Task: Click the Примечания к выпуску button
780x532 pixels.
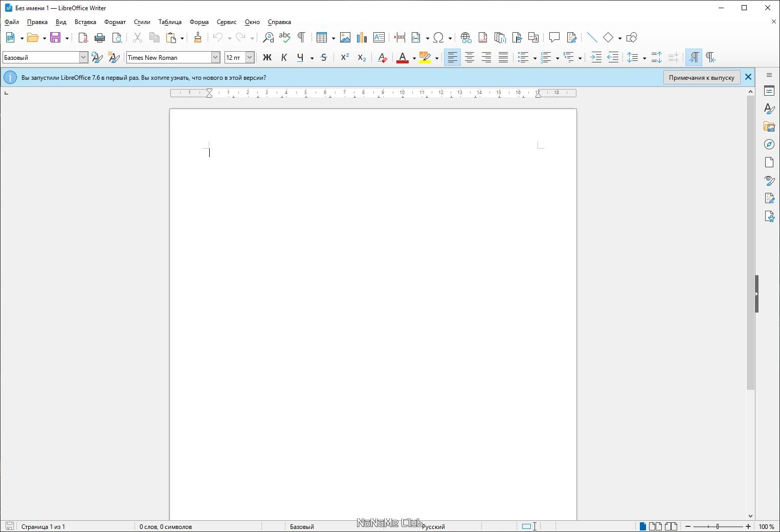Action: [702, 77]
